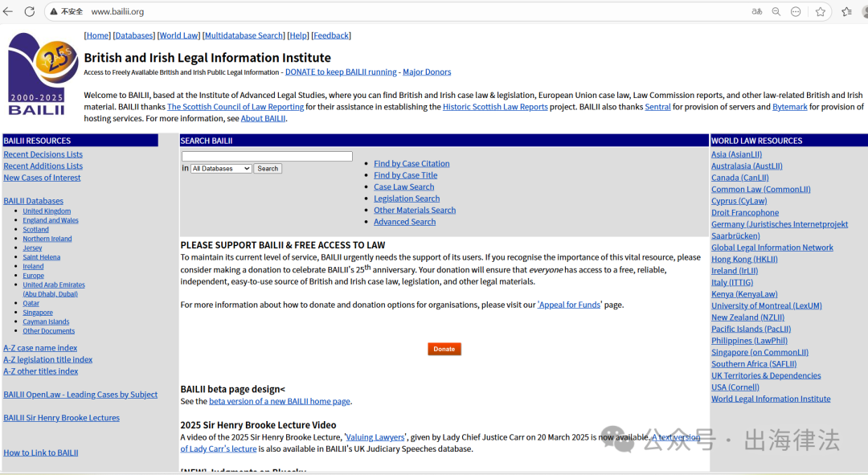
Task: Select Northern Ireland database
Action: (47, 239)
